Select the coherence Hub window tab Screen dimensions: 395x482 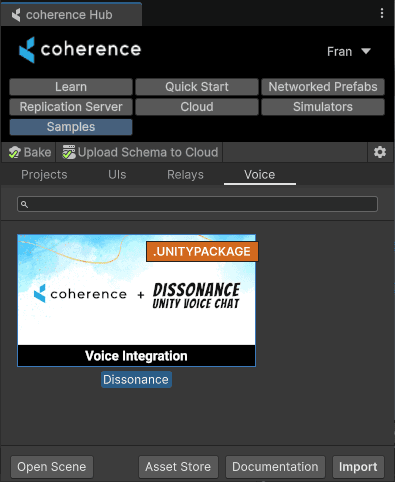pos(71,15)
